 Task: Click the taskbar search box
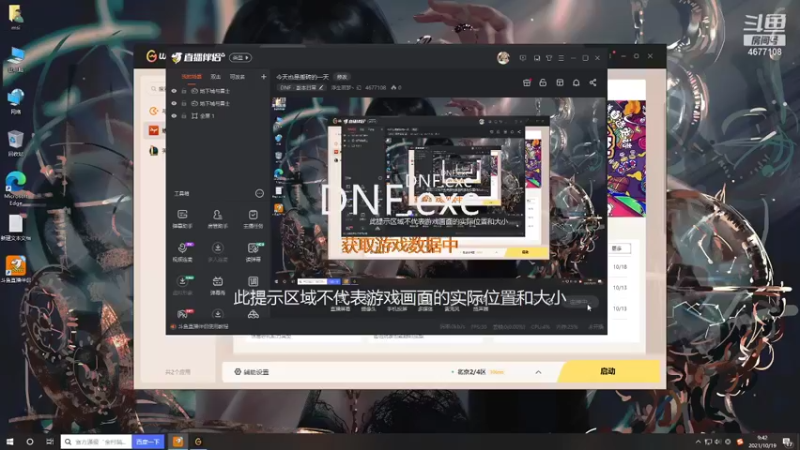[97, 442]
